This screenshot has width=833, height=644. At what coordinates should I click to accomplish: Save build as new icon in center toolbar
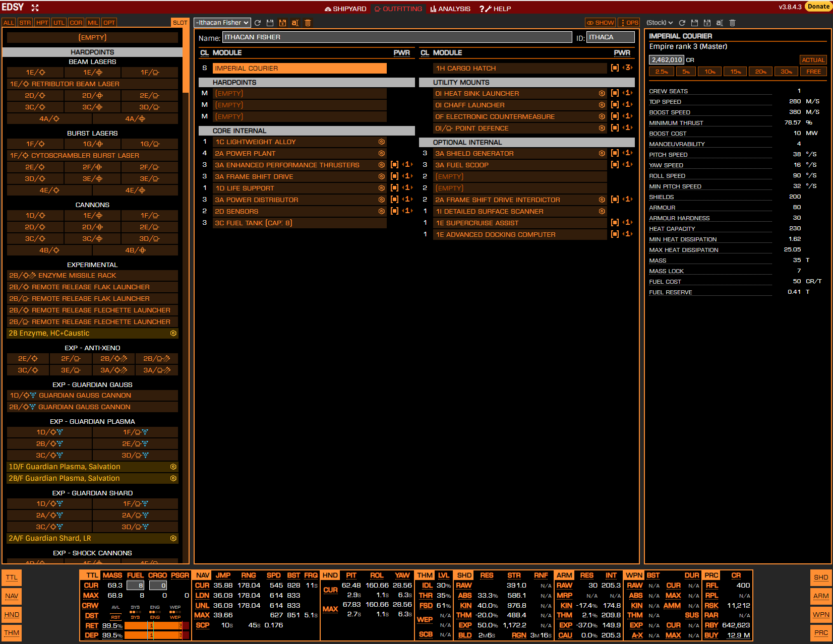(282, 23)
